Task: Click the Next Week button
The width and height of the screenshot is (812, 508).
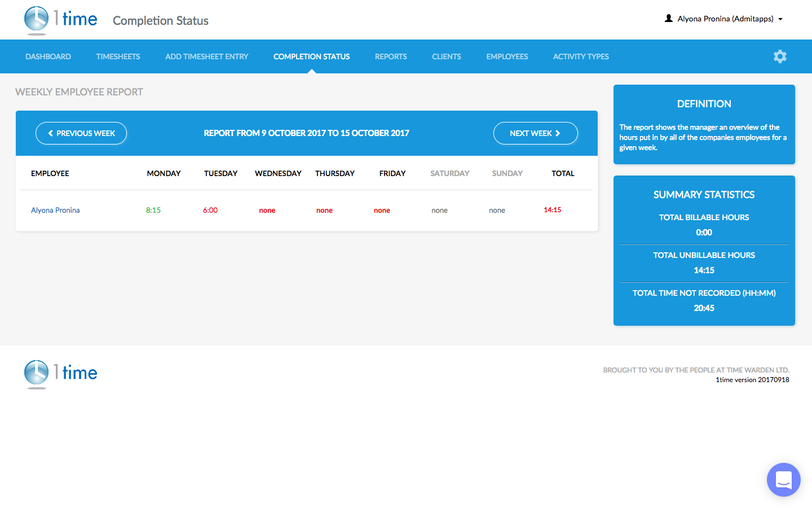Action: [536, 133]
